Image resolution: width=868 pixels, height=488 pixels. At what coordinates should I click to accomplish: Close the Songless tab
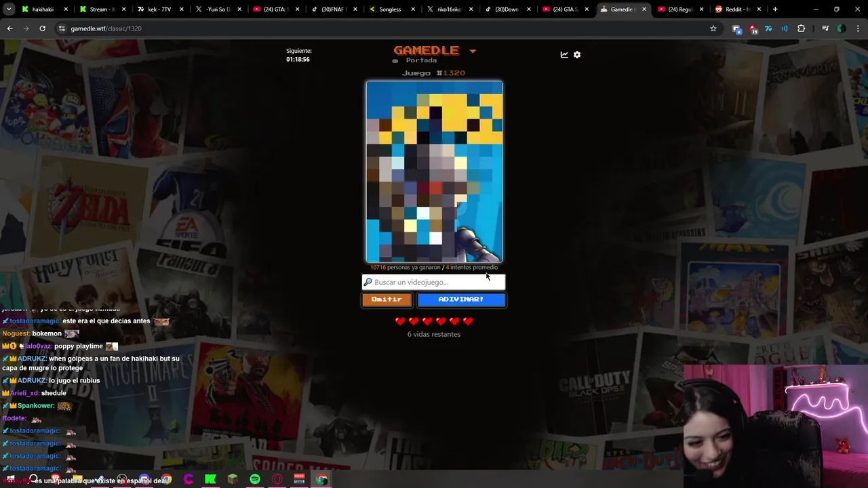point(413,9)
